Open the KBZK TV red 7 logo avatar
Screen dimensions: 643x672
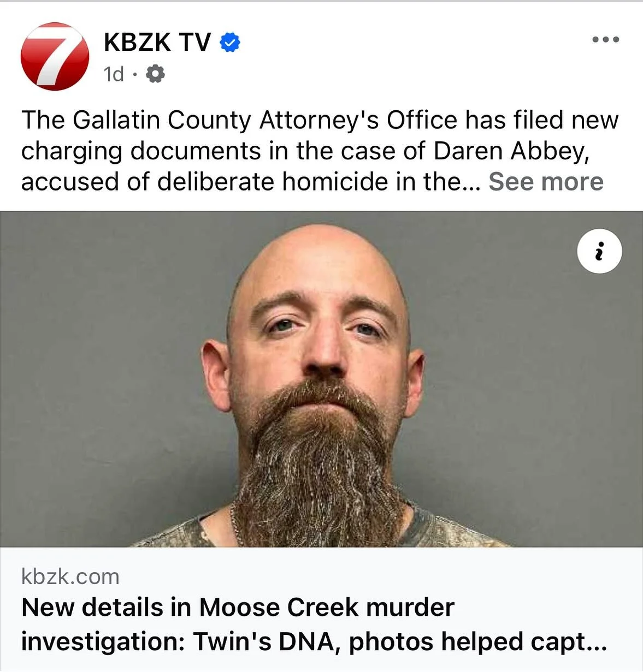[55, 56]
